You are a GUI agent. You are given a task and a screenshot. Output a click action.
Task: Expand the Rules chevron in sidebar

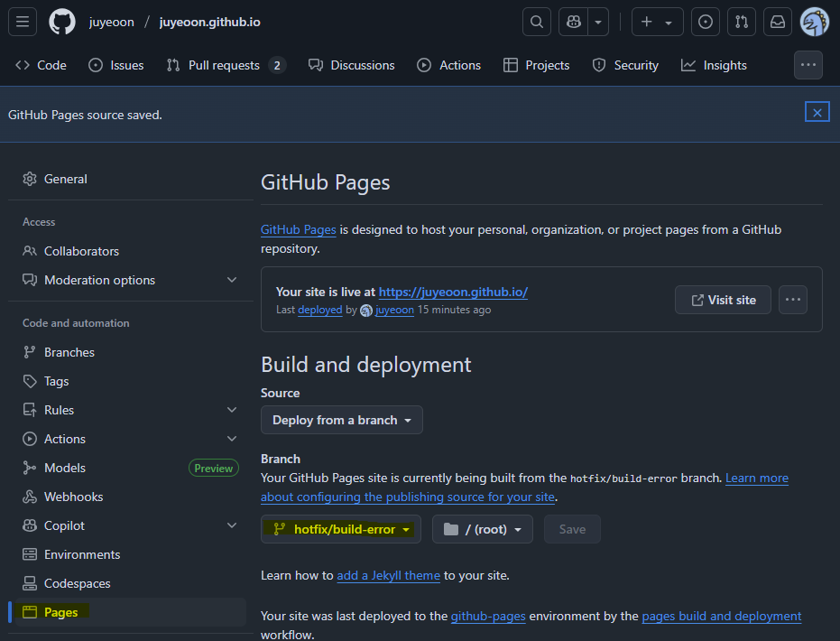tap(232, 410)
